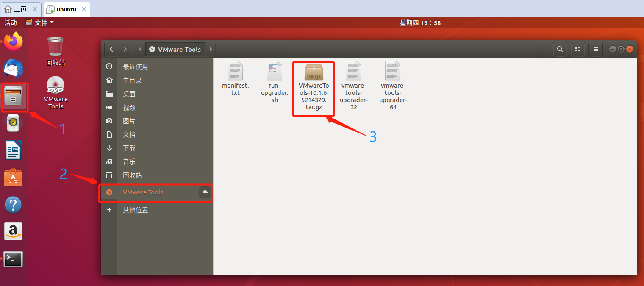Open the hamburger menu in file manager

pos(595,49)
